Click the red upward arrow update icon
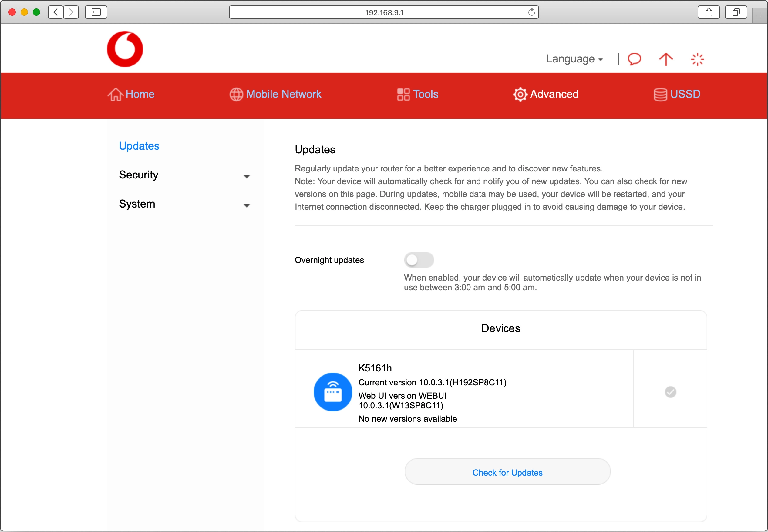 665,59
